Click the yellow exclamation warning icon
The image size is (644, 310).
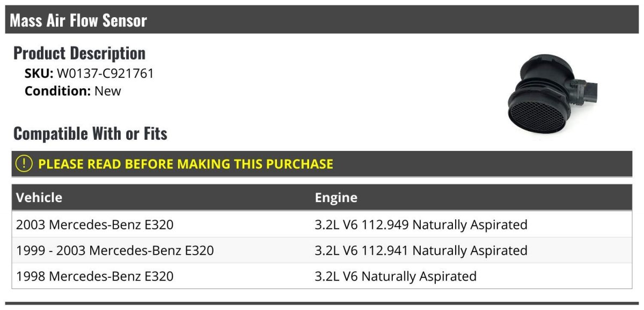click(24, 163)
